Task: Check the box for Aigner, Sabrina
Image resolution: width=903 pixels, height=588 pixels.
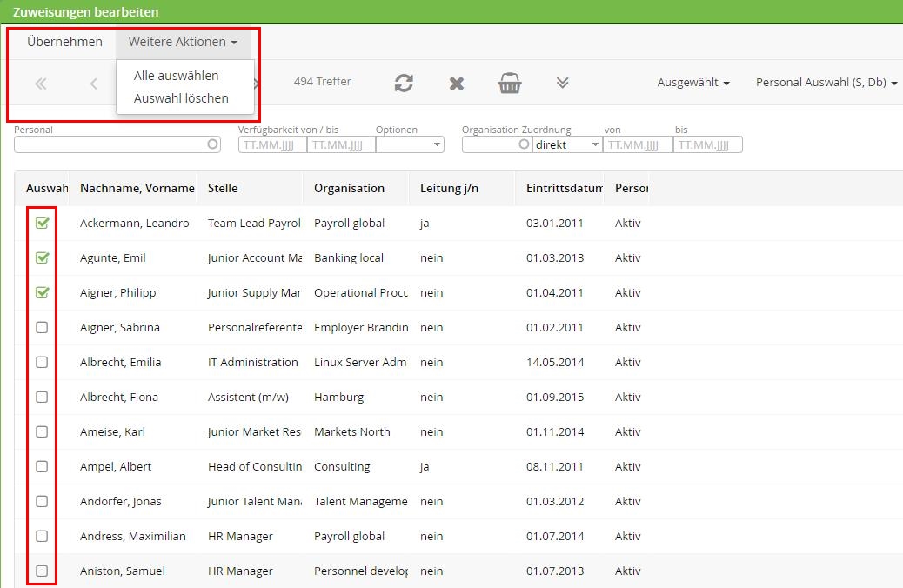Action: tap(42, 327)
